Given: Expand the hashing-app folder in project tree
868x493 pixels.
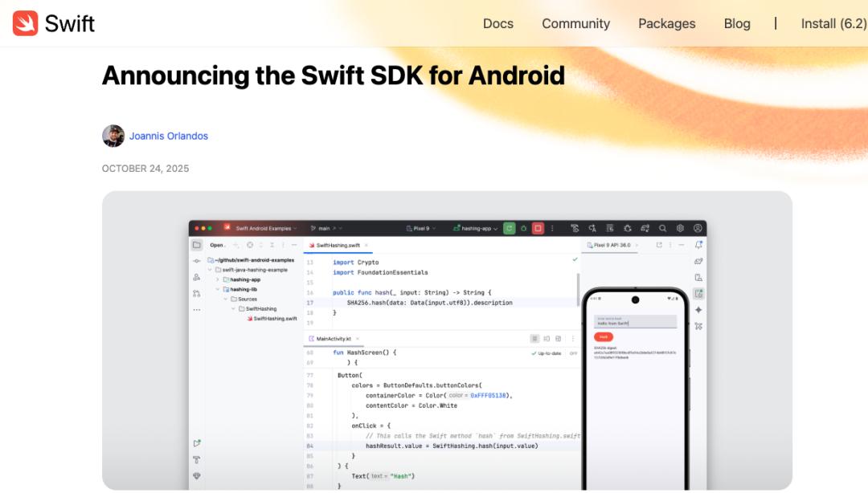Looking at the screenshot, I should (217, 279).
